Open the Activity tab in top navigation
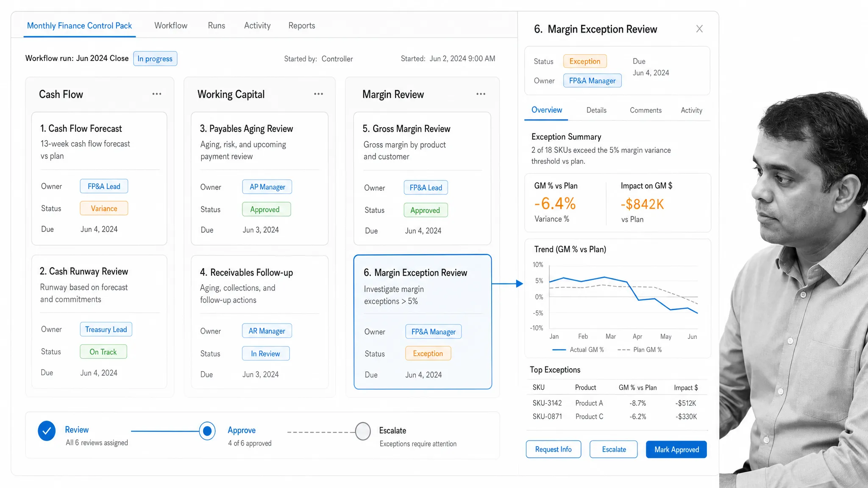This screenshot has width=868, height=488. (x=257, y=25)
